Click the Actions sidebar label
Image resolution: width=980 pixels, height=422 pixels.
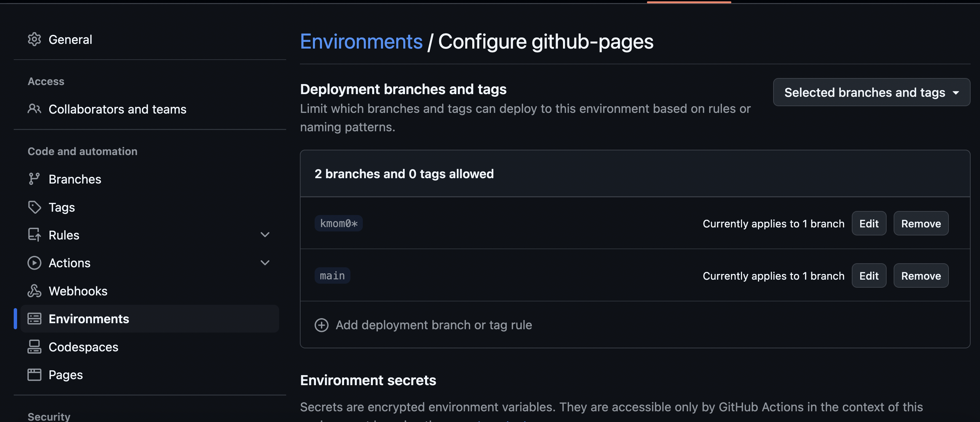(70, 263)
